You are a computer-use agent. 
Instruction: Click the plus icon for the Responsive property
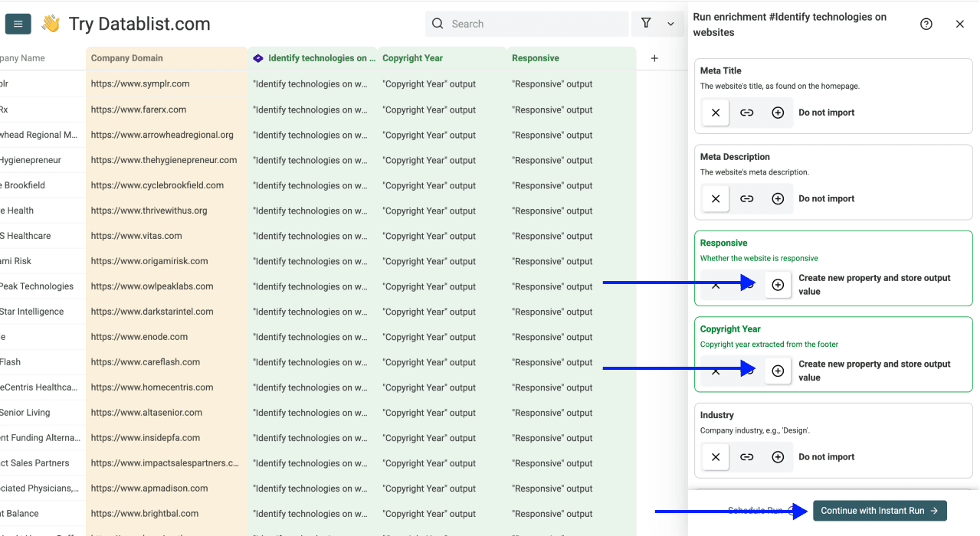[778, 284]
